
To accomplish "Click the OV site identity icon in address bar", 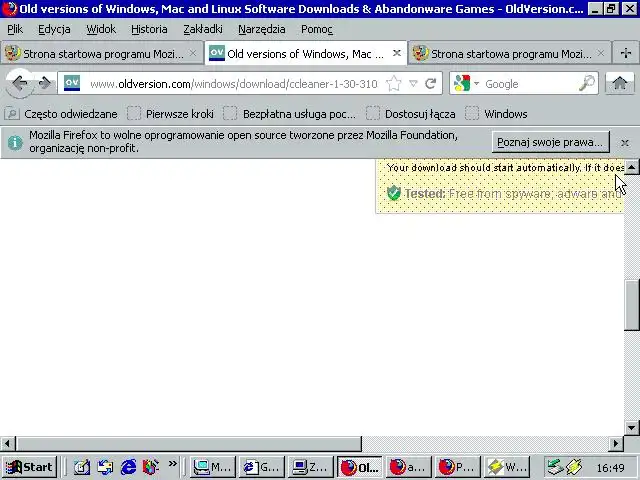I will (72, 83).
